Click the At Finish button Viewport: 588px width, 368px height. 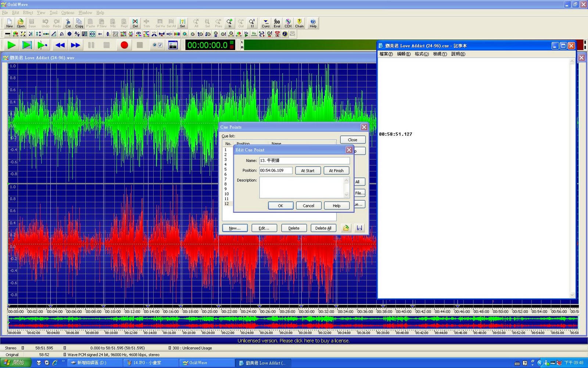point(336,171)
